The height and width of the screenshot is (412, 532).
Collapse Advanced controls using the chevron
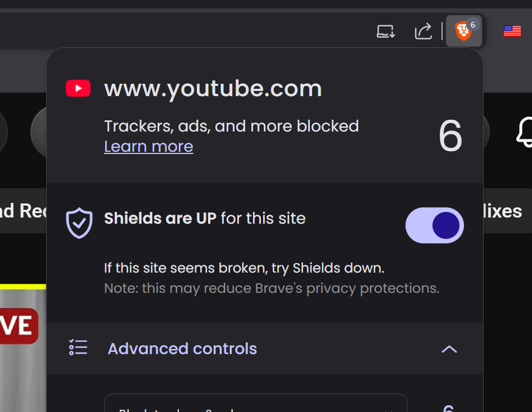[449, 349]
